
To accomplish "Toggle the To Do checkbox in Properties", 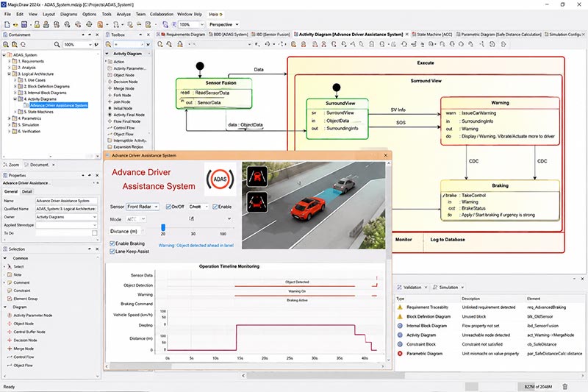I will point(95,233).
